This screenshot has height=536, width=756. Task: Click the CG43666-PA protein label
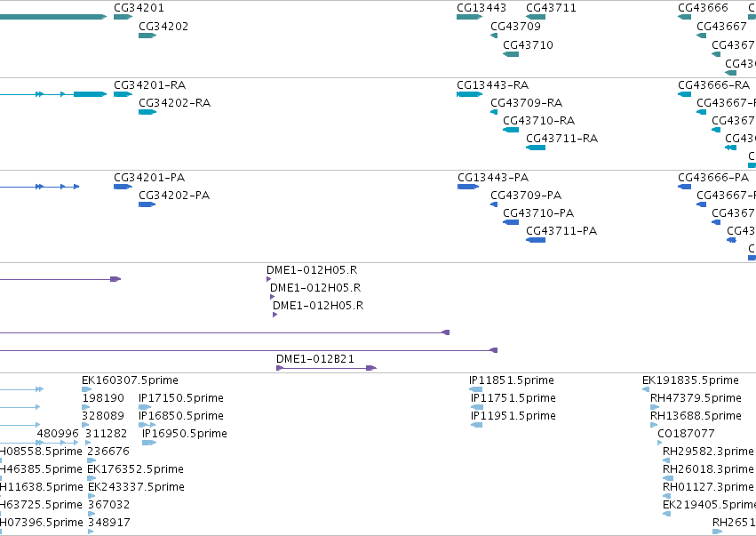click(713, 178)
